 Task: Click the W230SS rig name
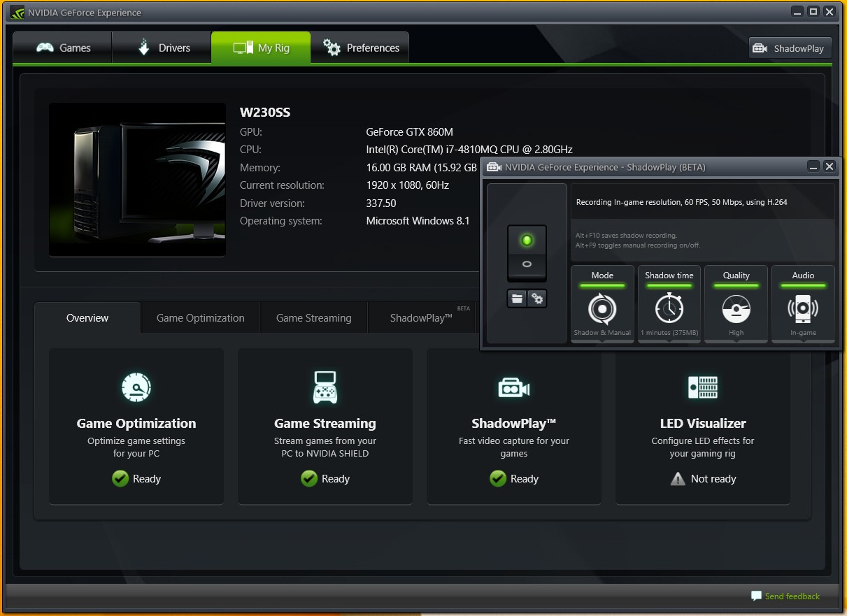[265, 113]
